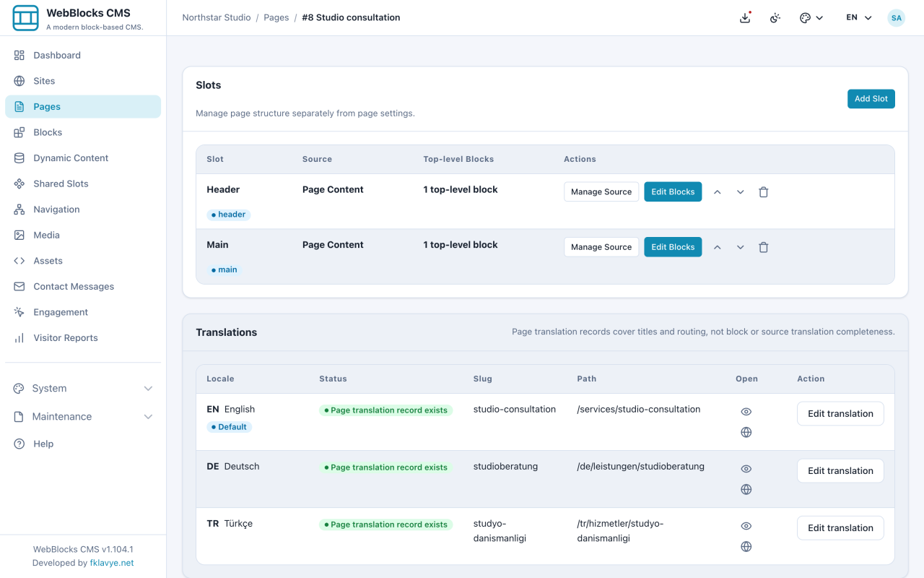Move the Header slot down
The width and height of the screenshot is (924, 578).
tap(741, 192)
